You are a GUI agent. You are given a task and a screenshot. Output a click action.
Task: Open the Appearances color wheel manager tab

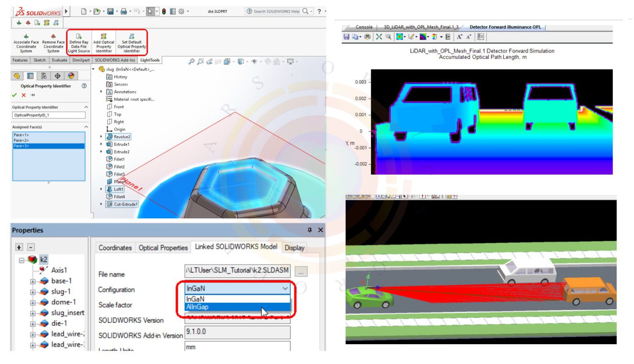pyautogui.click(x=71, y=76)
